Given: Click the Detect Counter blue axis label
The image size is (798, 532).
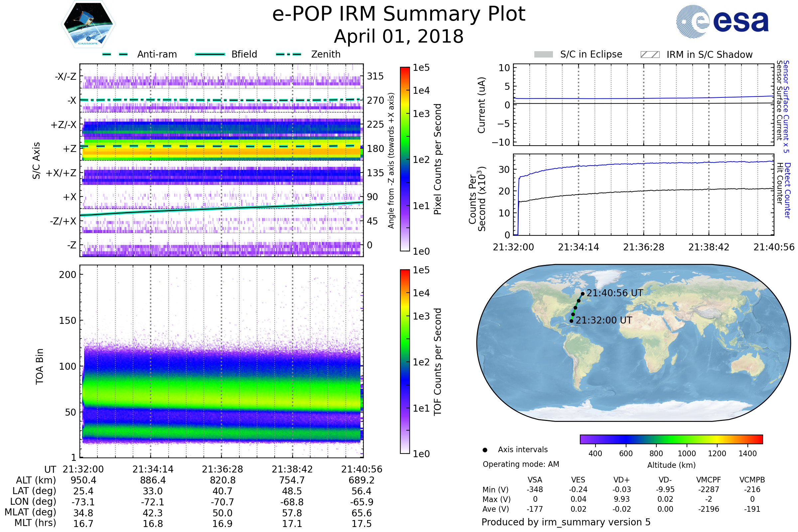Looking at the screenshot, I should pos(787,191).
